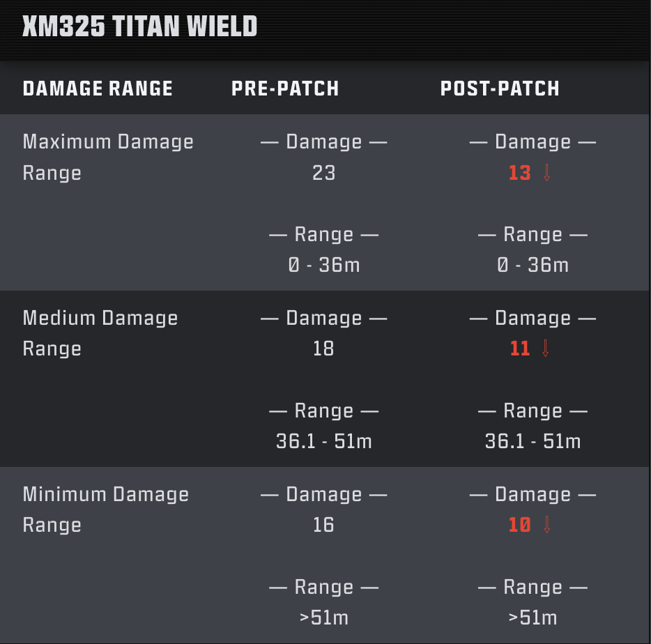The image size is (651, 644).
Task: Select the Minimum Damage Range row label
Action: click(106, 509)
